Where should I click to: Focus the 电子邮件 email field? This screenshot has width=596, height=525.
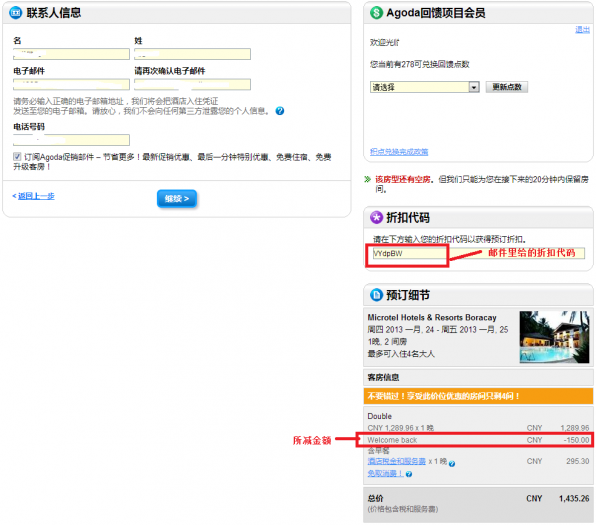pyautogui.click(x=71, y=84)
